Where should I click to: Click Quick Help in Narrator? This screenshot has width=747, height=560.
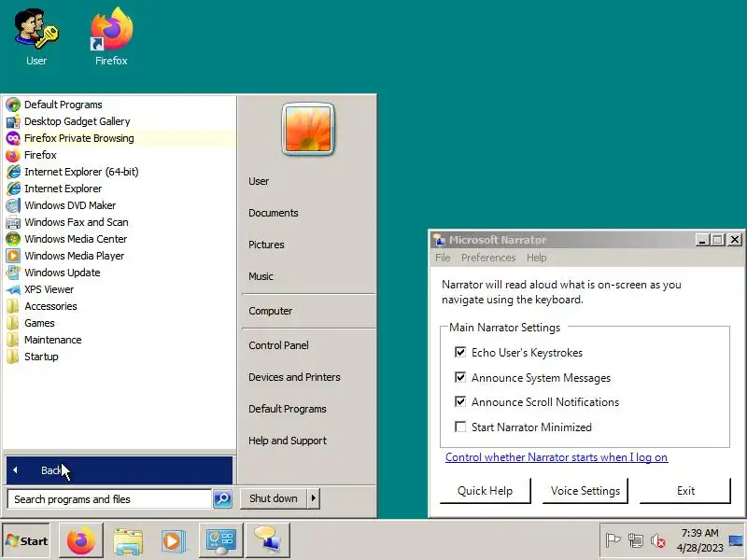[485, 491]
